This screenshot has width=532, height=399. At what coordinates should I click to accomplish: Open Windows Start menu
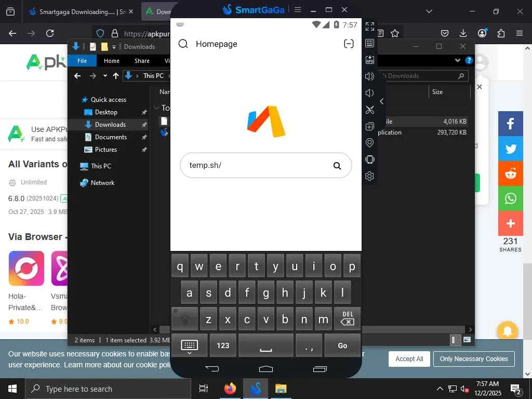(x=12, y=389)
